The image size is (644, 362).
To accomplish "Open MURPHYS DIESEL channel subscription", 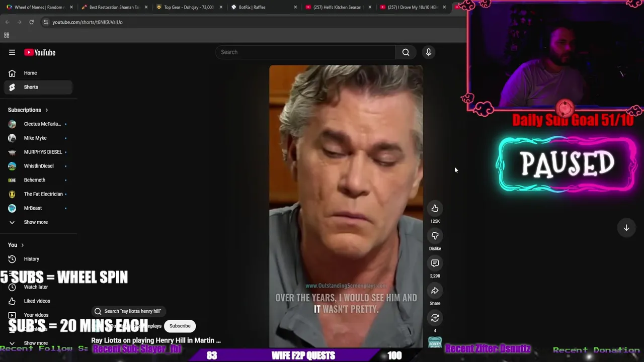I will pyautogui.click(x=38, y=152).
